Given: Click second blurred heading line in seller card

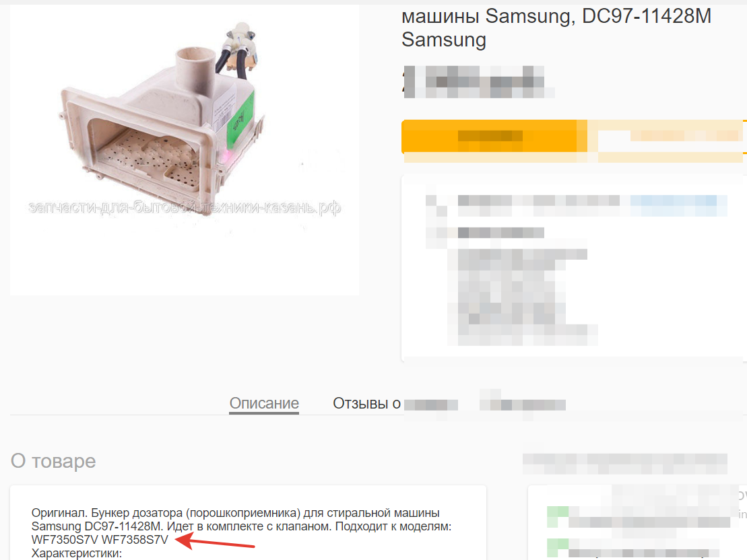Looking at the screenshot, I should (500, 232).
